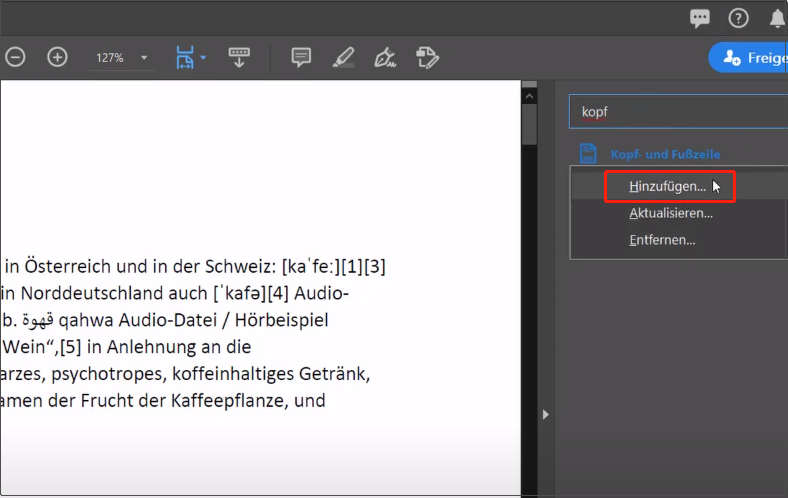Click the fit page width icon
Image resolution: width=788 pixels, height=498 pixels.
pos(185,57)
